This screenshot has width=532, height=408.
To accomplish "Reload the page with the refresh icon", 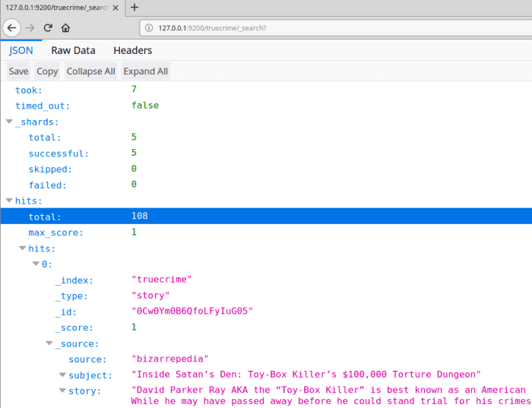I will coord(48,27).
